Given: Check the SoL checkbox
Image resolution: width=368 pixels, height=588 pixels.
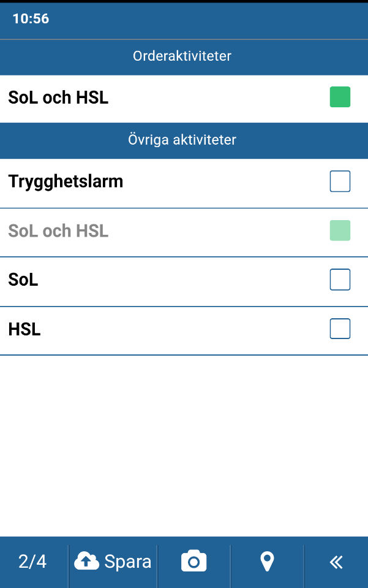Looking at the screenshot, I should (x=340, y=280).
